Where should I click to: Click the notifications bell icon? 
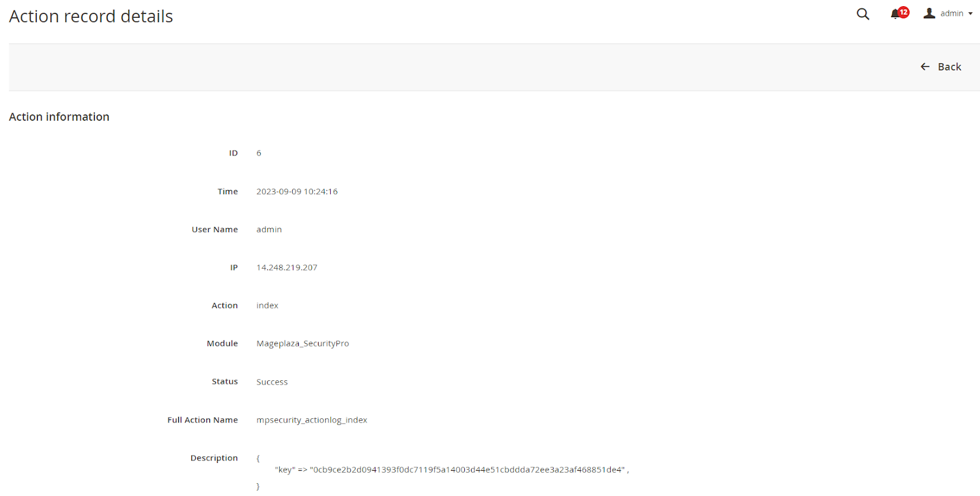pos(895,14)
